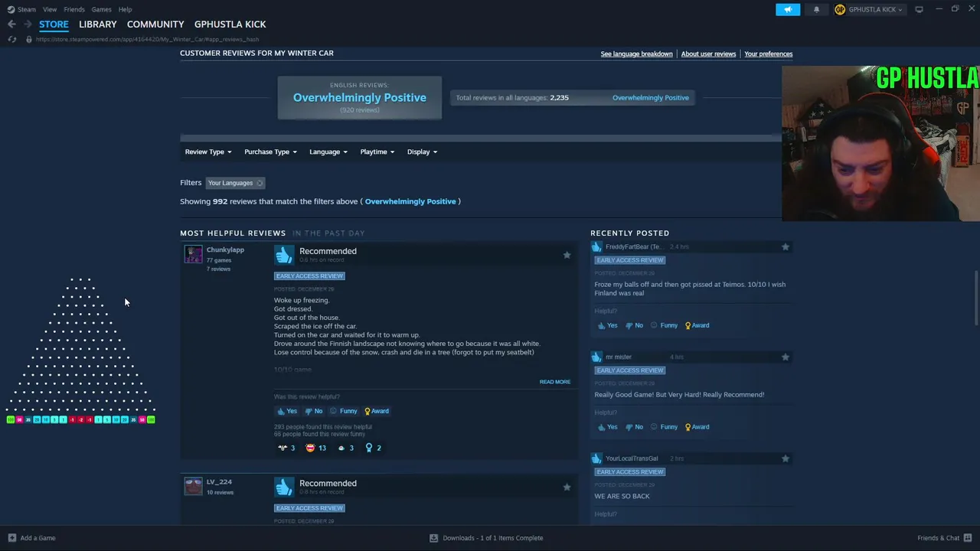Open the View menu
The image size is (980, 551).
(x=50, y=9)
